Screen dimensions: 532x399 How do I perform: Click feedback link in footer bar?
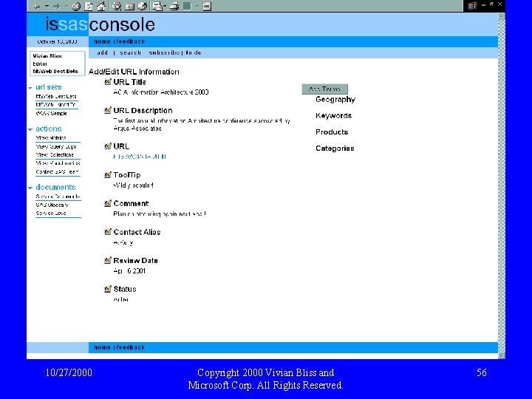(131, 347)
